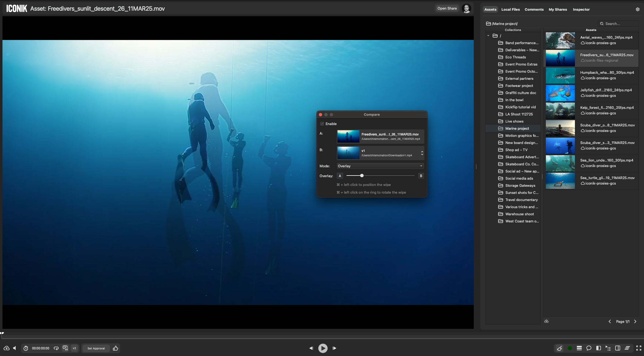
Task: Click the drawing brush annotation tool
Action: point(560,348)
